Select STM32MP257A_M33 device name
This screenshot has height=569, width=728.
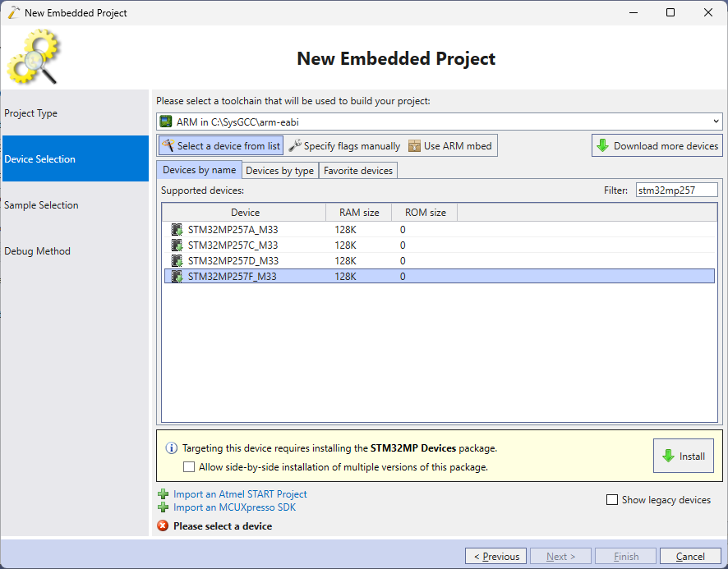tap(233, 230)
